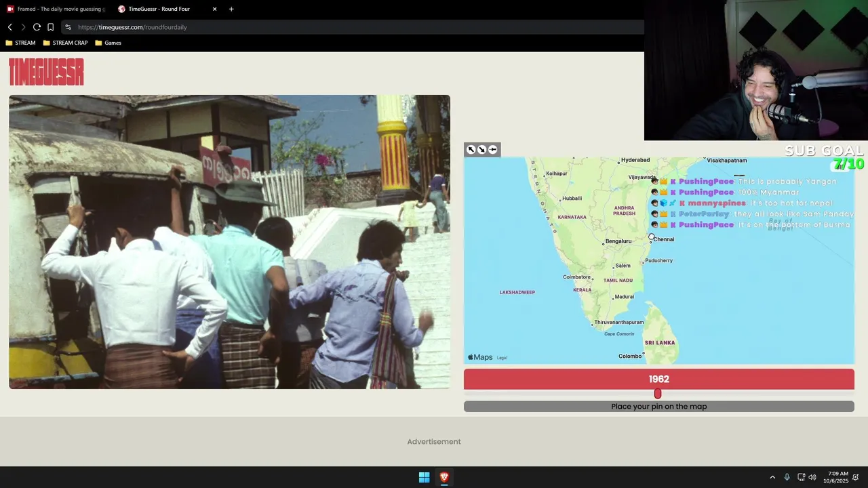Click the microphone tray icon
Screen dimensions: 868x488
(x=787, y=477)
